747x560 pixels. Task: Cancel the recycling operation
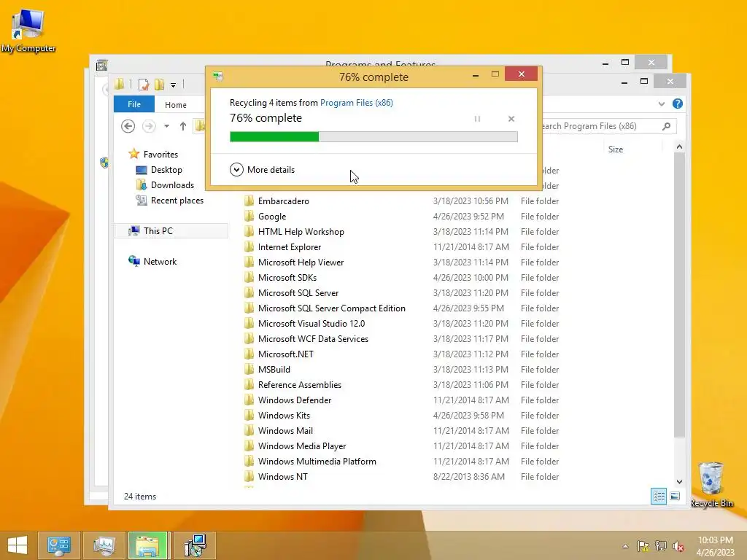click(511, 119)
